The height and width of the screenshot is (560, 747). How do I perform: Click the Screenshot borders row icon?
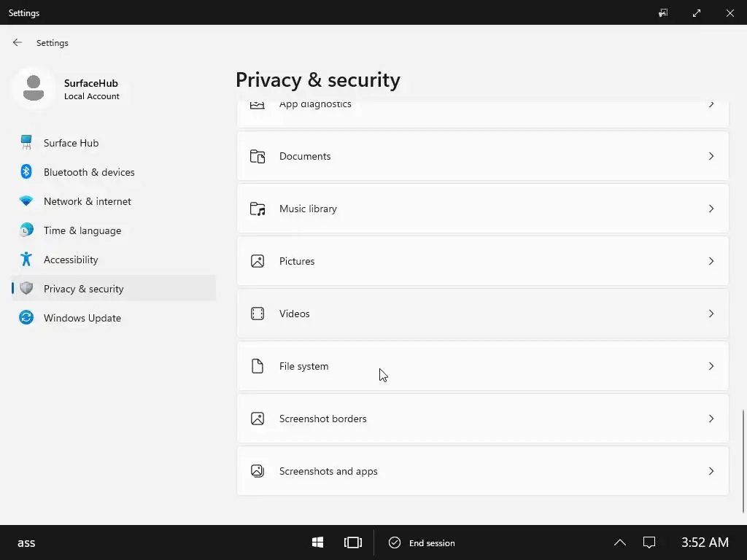[x=258, y=419]
